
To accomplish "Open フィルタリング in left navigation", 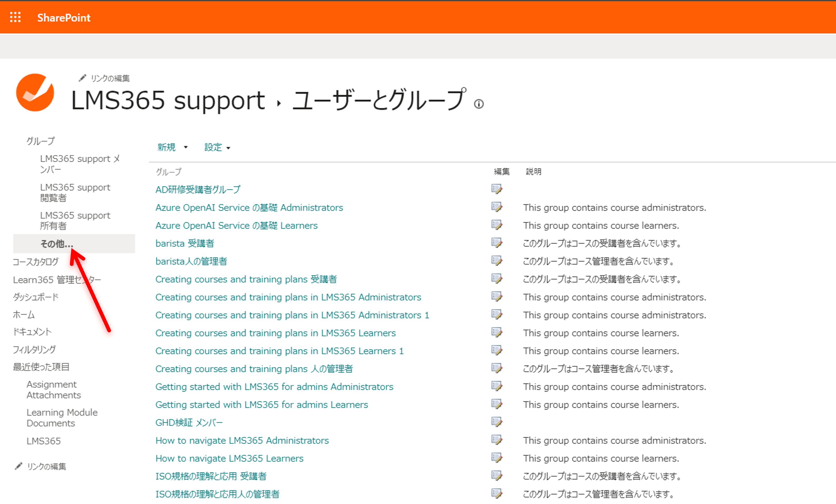I will [x=34, y=349].
